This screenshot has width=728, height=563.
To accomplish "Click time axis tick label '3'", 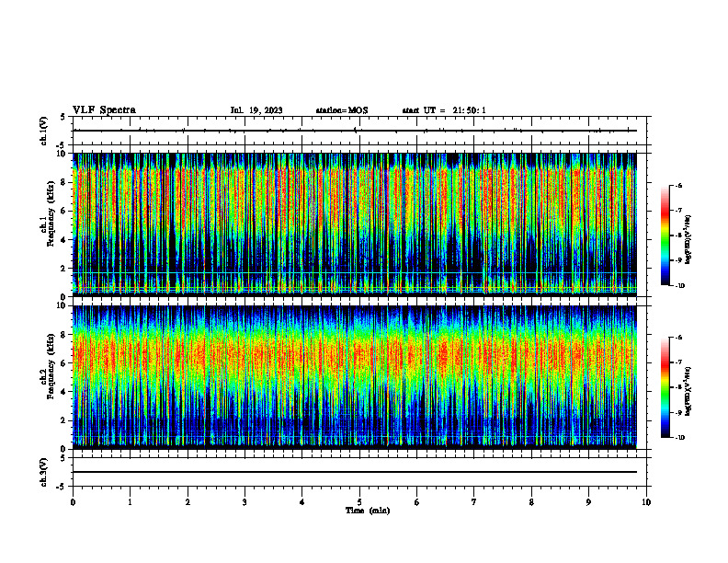I will [245, 502].
